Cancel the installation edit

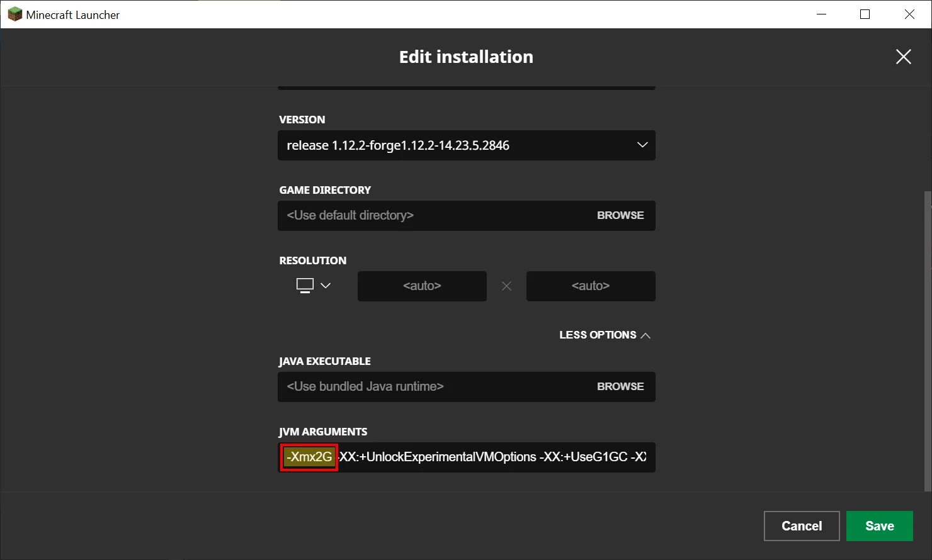802,526
